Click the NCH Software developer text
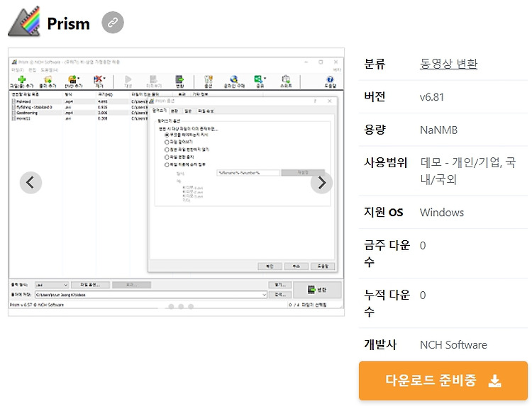This screenshot has width=532, height=406. coord(453,345)
